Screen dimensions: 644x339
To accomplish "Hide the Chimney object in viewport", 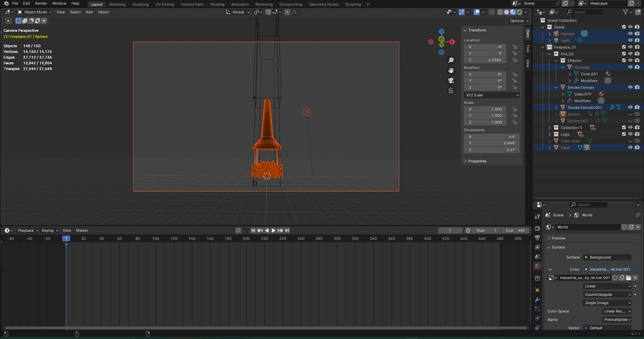I will (630, 67).
